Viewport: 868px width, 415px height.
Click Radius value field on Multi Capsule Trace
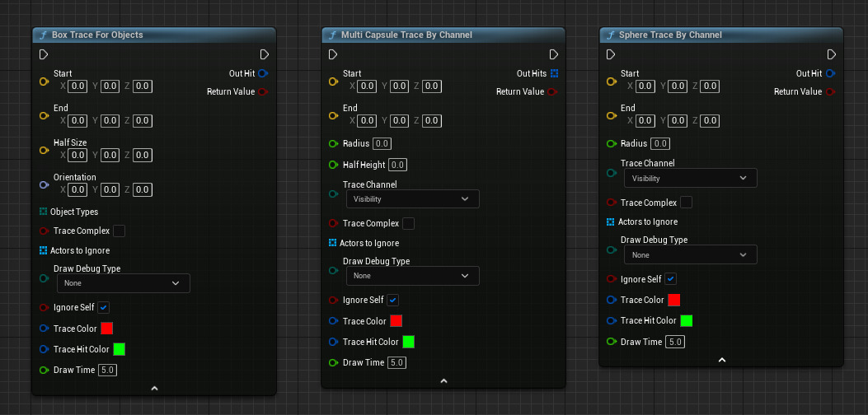pyautogui.click(x=382, y=144)
